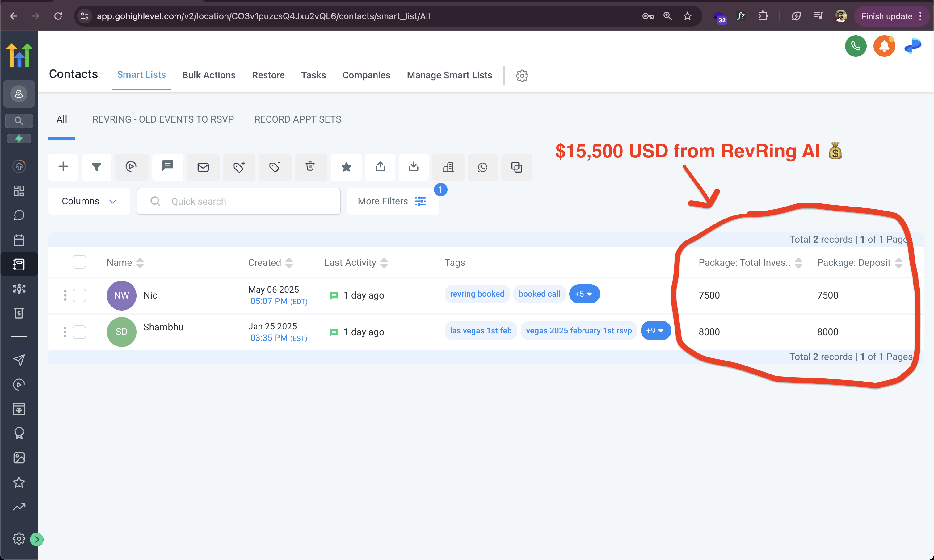The image size is (934, 560).
Task: Open the Reporting trend chart icon
Action: [x=19, y=507]
